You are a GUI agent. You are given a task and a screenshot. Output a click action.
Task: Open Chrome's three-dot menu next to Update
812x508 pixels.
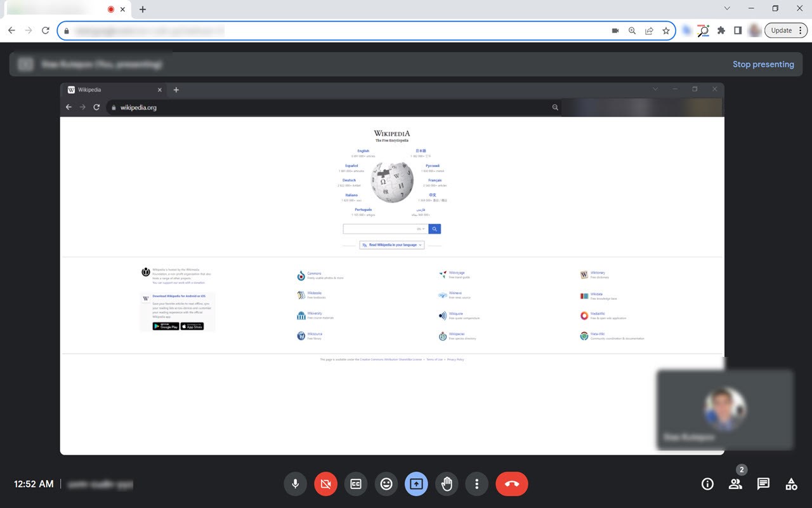tap(802, 30)
